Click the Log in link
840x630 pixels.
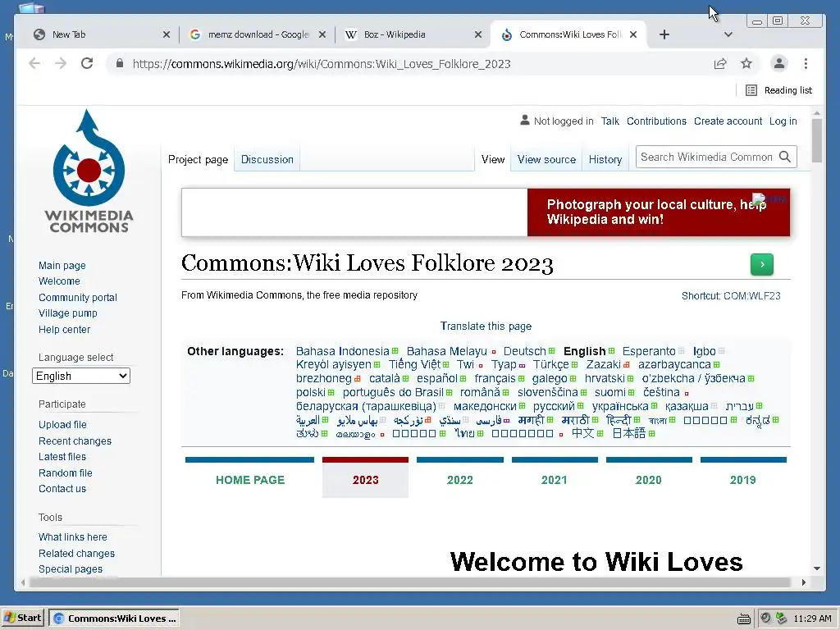coord(783,121)
